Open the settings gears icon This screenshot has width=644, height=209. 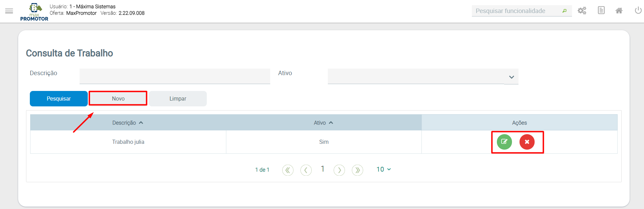tap(582, 11)
